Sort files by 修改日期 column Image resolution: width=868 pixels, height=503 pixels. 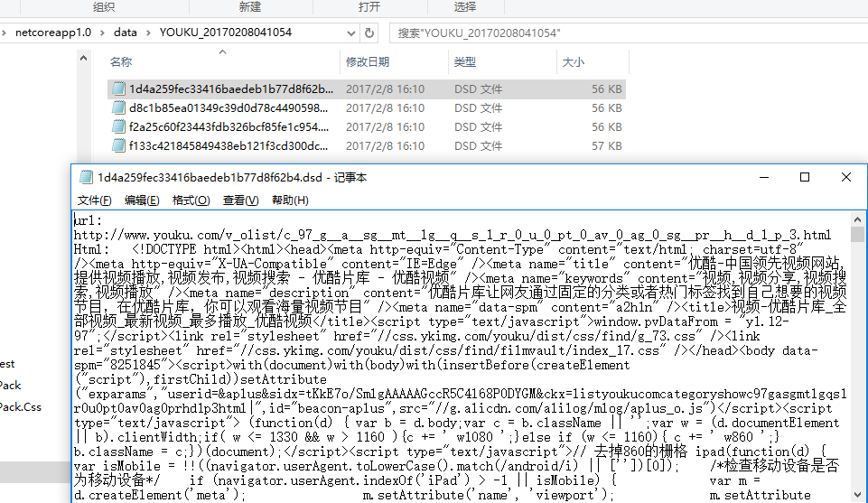(x=368, y=62)
